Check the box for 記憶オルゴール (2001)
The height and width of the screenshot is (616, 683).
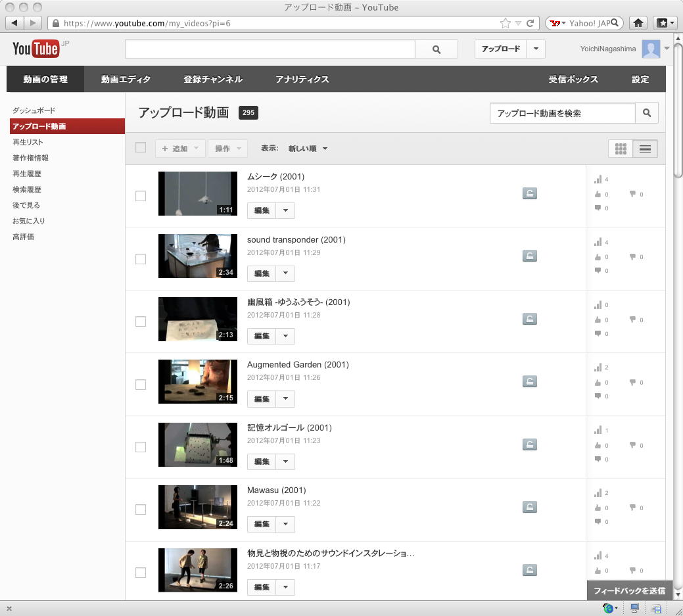coord(141,447)
